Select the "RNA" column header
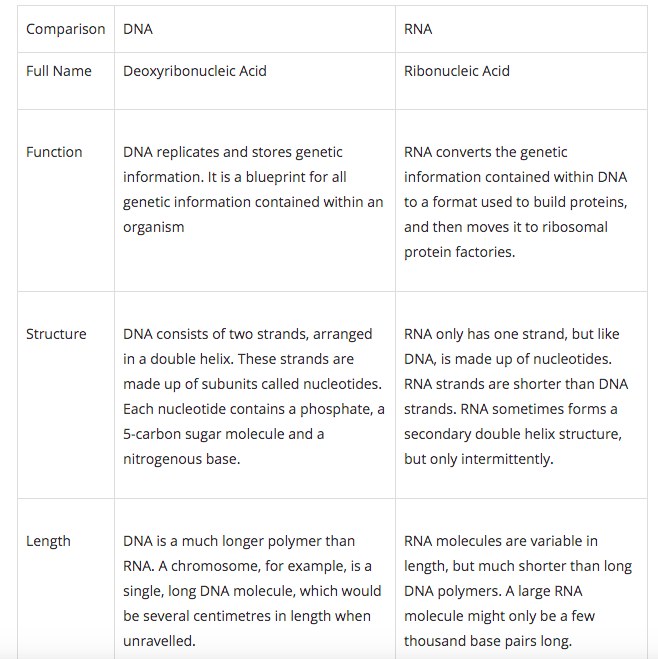Viewport: 658px width, 659px height. click(418, 29)
